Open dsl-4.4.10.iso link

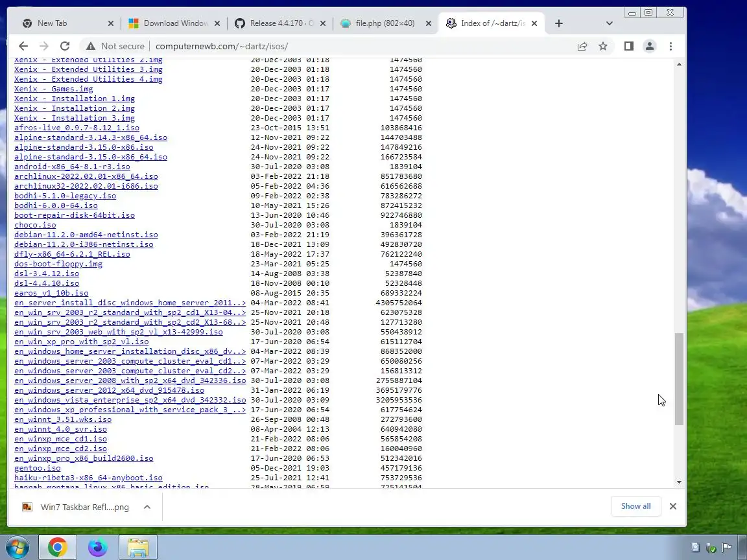[47, 283]
